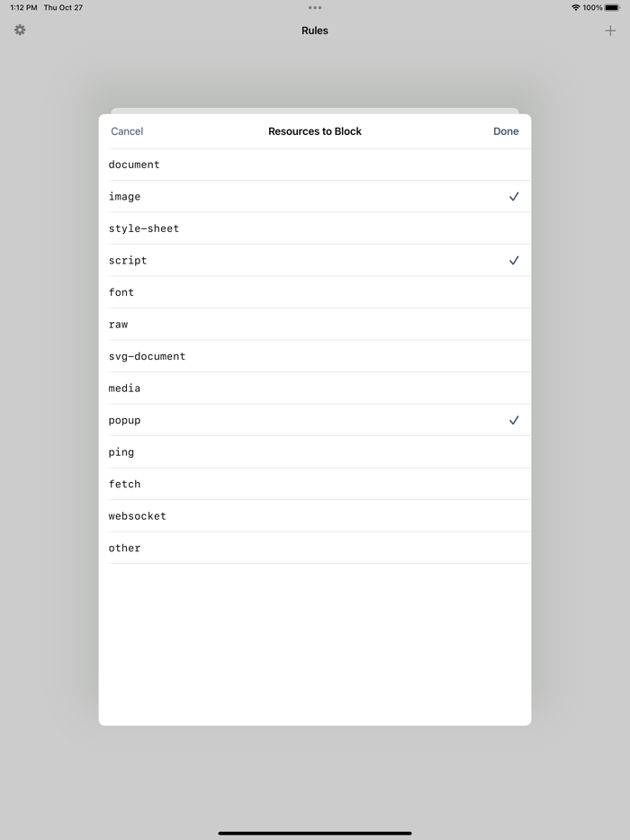Enable blocking for style-sheet

[315, 228]
